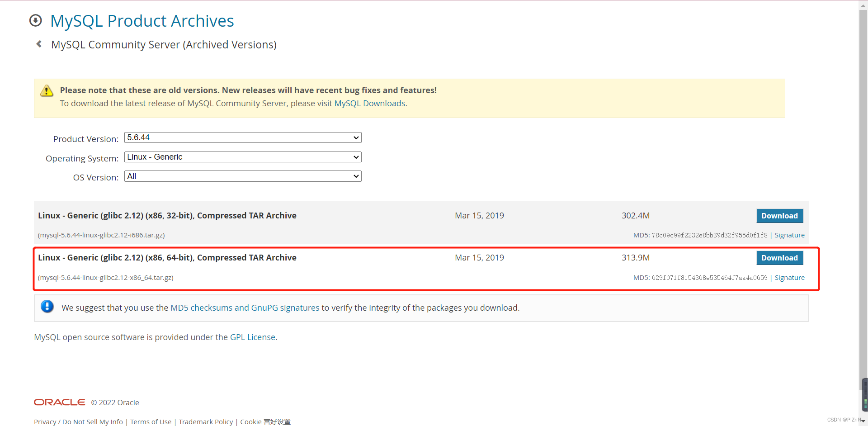Select filename mysql-5.6.44-linux-glibc2.12-x86_64.tar.gz
This screenshot has width=868, height=426.
[106, 278]
